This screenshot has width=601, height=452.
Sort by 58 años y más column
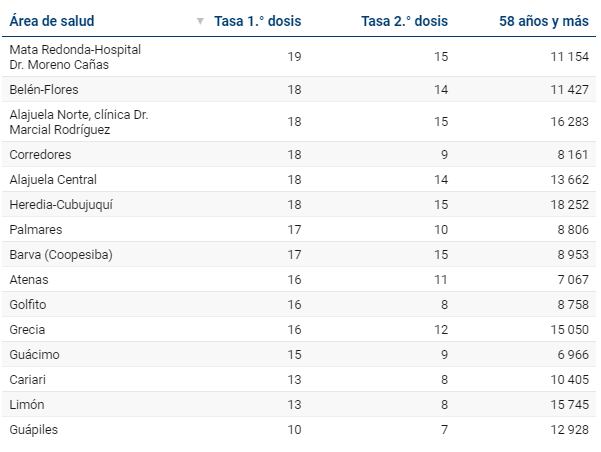(x=544, y=21)
